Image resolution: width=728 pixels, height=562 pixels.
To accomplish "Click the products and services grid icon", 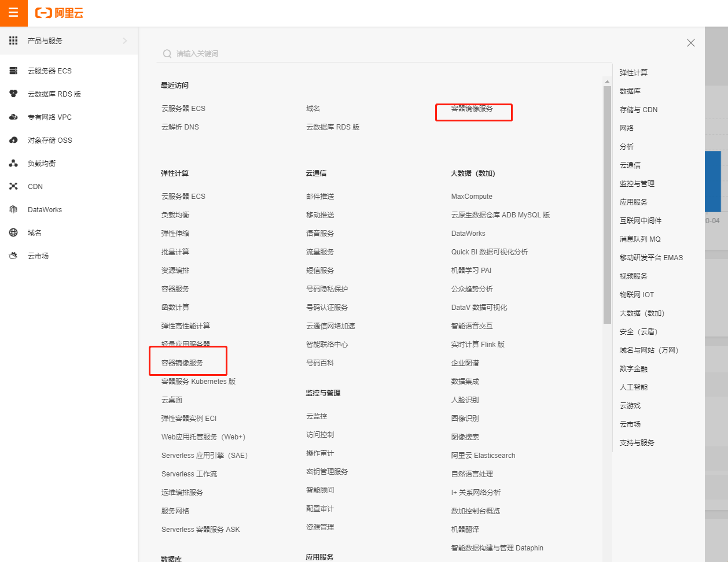I will click(x=13, y=40).
